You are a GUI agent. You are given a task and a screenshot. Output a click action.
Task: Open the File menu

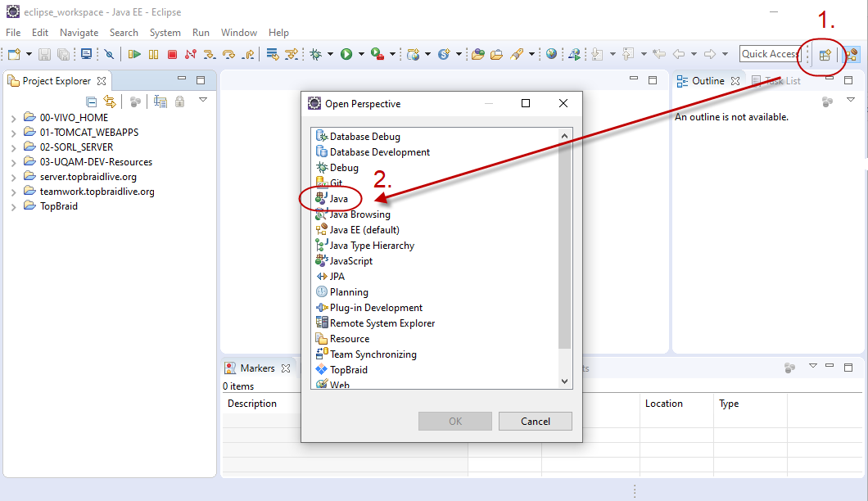click(13, 33)
